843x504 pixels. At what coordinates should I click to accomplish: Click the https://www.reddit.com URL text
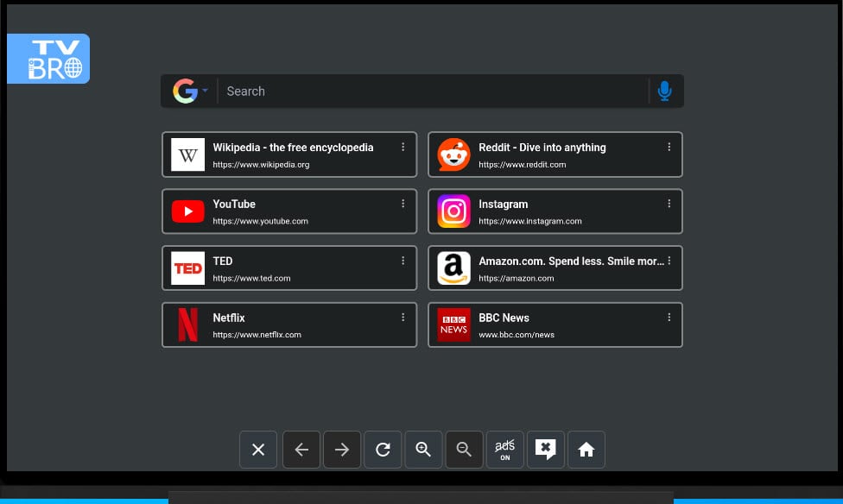pos(523,165)
